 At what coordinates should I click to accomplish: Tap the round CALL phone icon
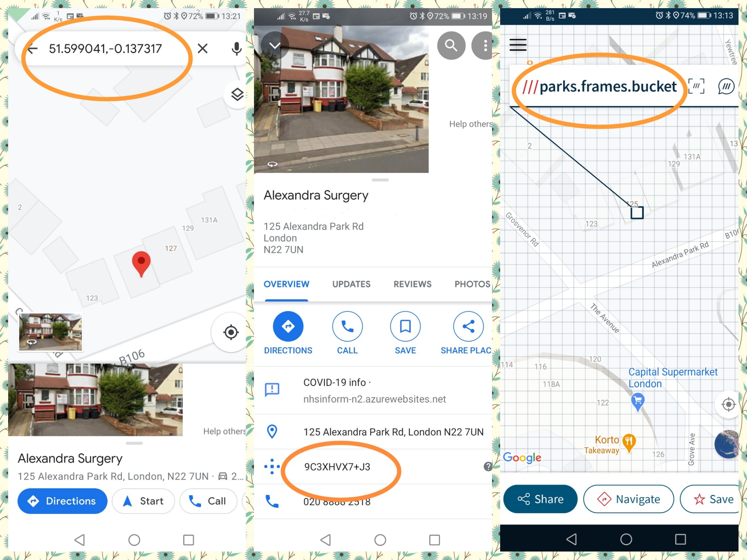tap(347, 326)
